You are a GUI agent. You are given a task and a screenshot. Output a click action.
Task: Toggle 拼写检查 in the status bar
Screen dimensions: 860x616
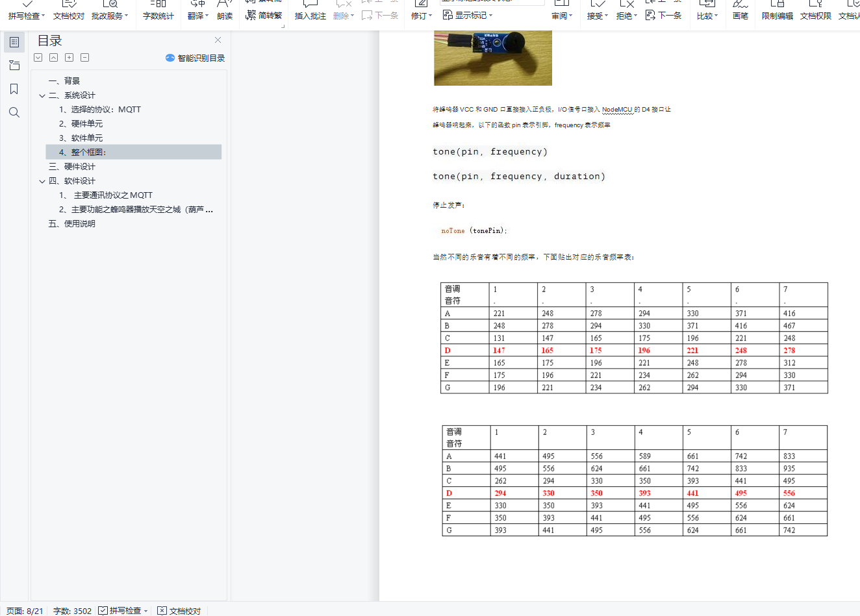point(120,611)
